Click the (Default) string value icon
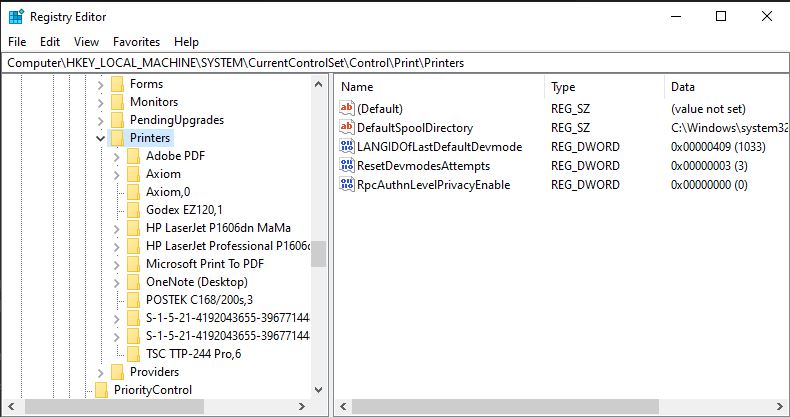 347,108
